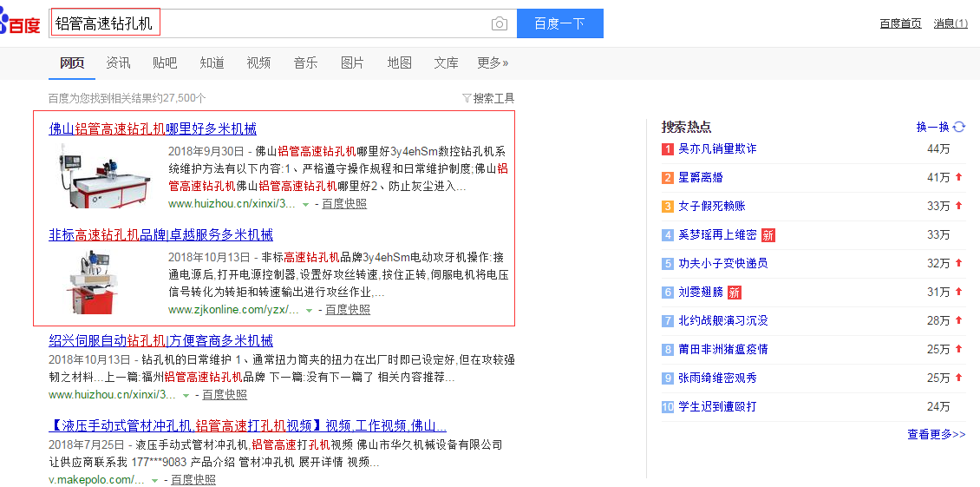Click the red 新 badge next to 刘雯翅膀

(735, 293)
